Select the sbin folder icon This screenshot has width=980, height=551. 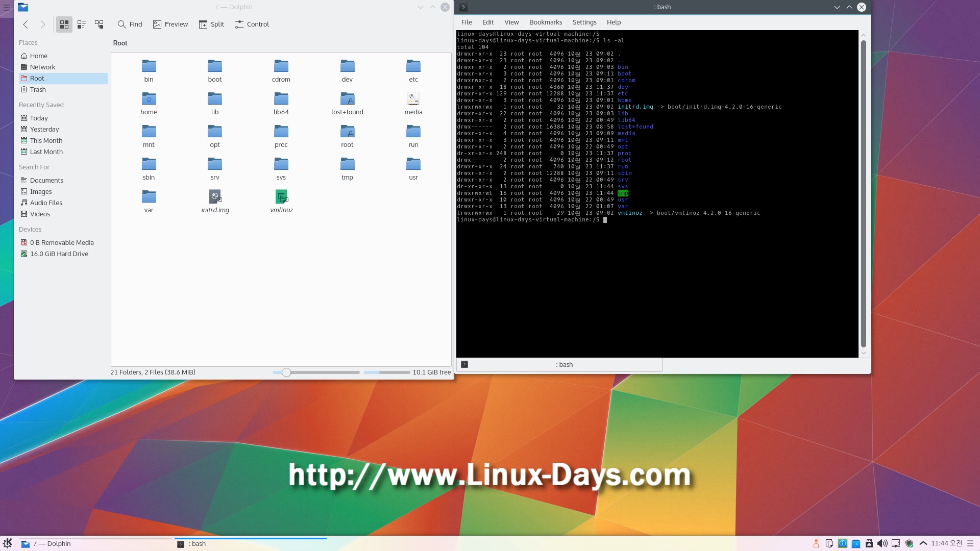tap(149, 164)
